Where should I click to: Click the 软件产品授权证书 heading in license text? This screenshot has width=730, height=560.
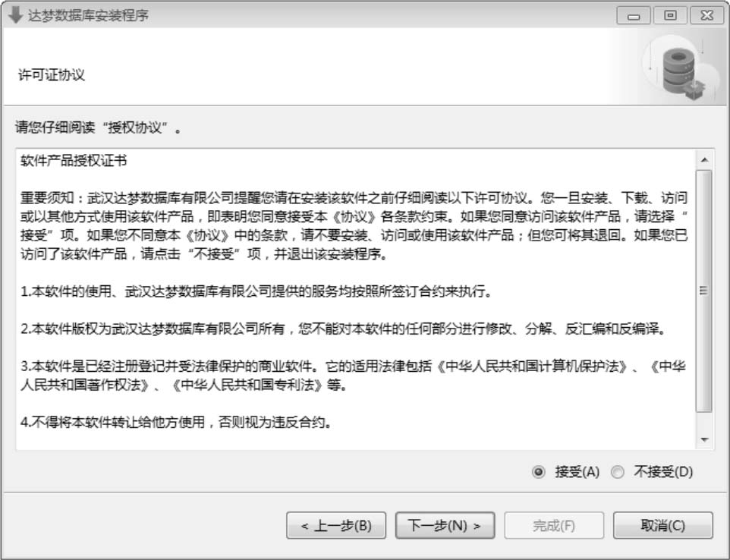[74, 161]
